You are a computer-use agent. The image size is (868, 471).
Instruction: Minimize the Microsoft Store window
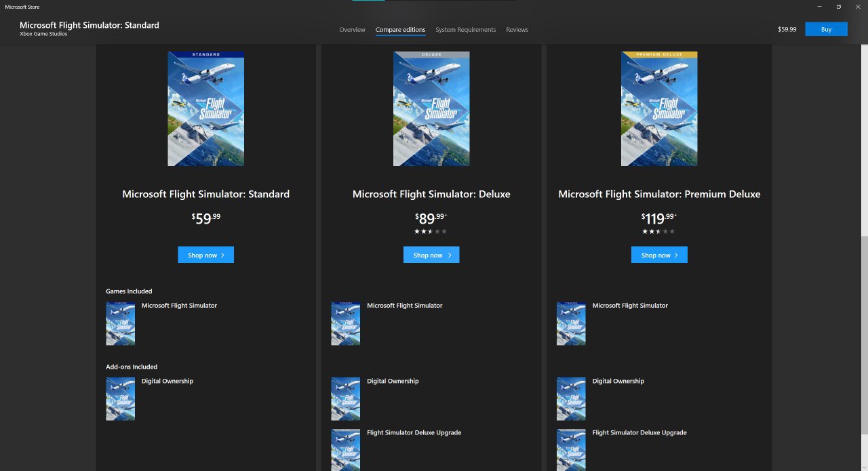[x=818, y=7]
